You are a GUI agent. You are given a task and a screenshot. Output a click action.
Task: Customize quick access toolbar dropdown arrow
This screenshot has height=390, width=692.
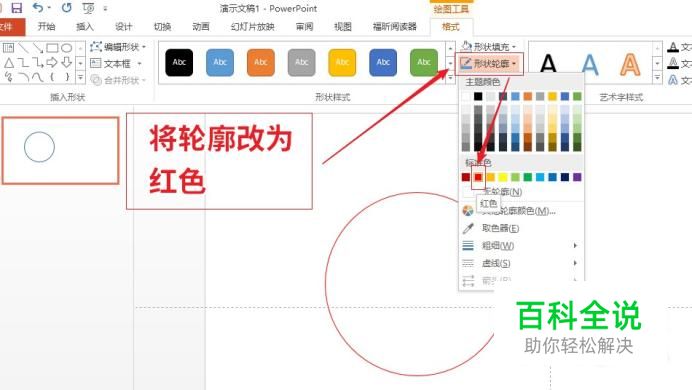pyautogui.click(x=105, y=8)
